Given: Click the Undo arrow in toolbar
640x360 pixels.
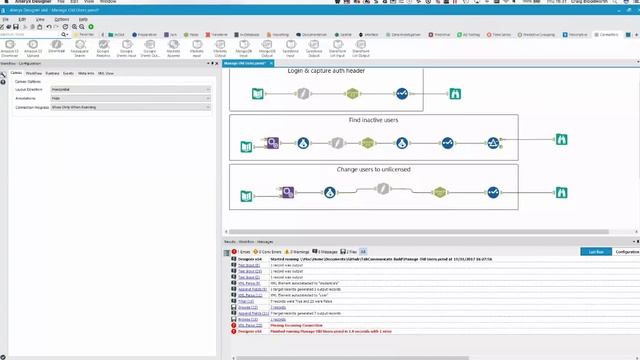Looking at the screenshot, I should (x=49, y=27).
